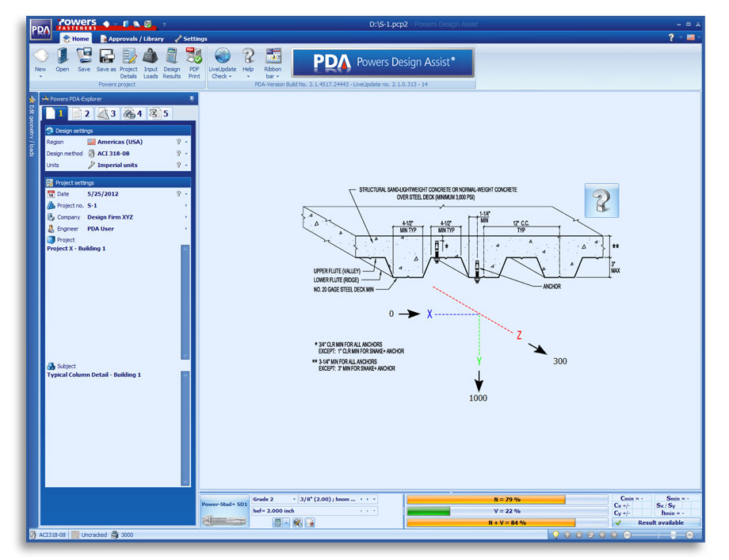
Task: Select explorer tab 5
Action: tap(159, 113)
